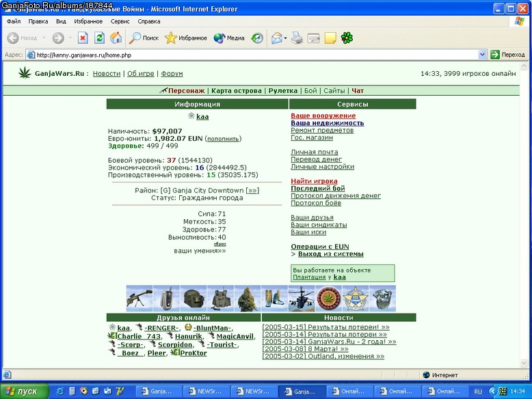532x399 pixels.
Task: Click Выход из системы link
Action: (x=331, y=254)
